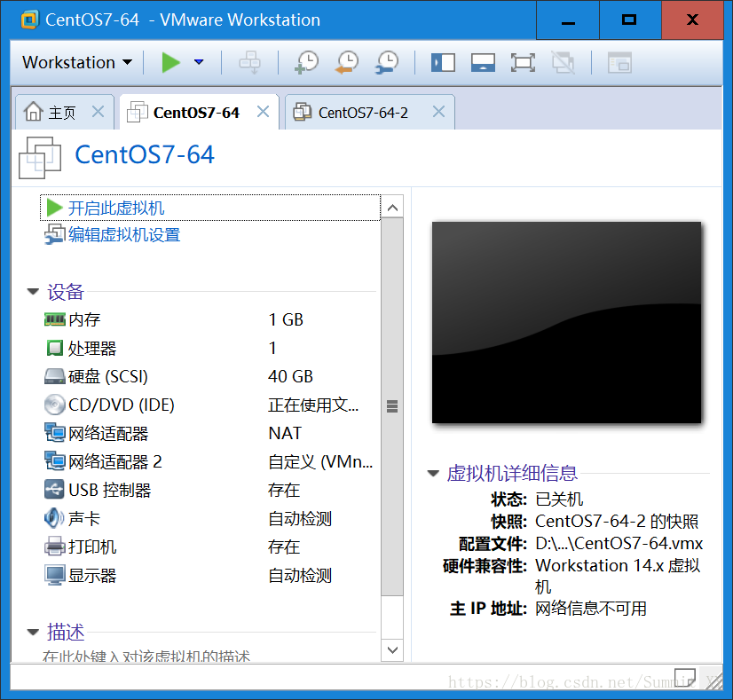Click the 已关机 status value

(x=559, y=499)
